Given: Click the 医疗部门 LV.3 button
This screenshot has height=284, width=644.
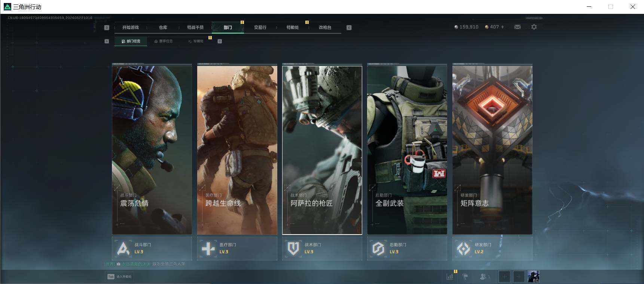Looking at the screenshot, I should (237, 248).
